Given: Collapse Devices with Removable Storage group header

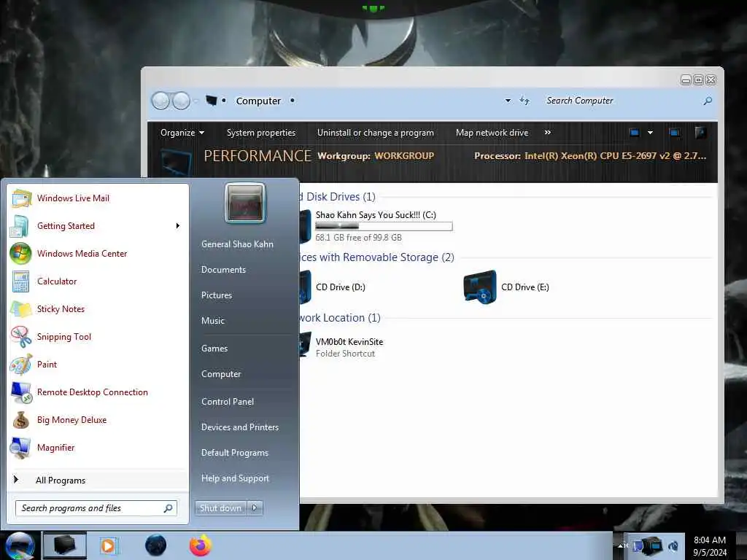Looking at the screenshot, I should (376, 257).
